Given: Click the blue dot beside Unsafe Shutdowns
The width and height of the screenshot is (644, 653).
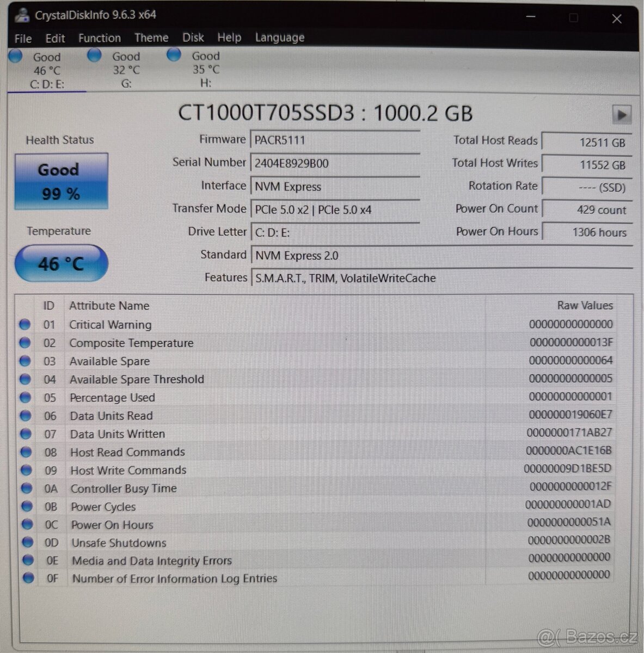Looking at the screenshot, I should pyautogui.click(x=28, y=542).
